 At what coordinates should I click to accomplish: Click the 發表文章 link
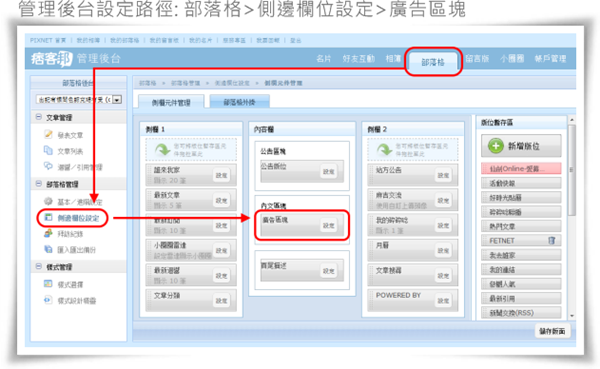click(70, 135)
